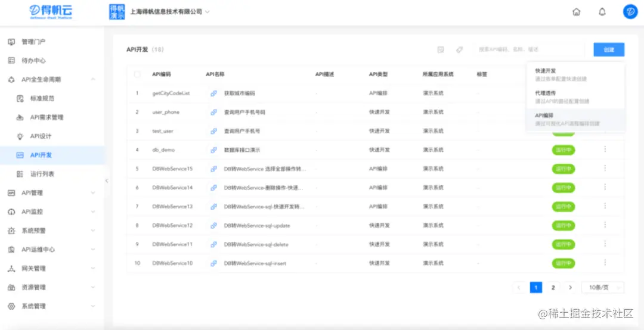Open the home page icon in header
This screenshot has width=644, height=330.
click(x=576, y=12)
